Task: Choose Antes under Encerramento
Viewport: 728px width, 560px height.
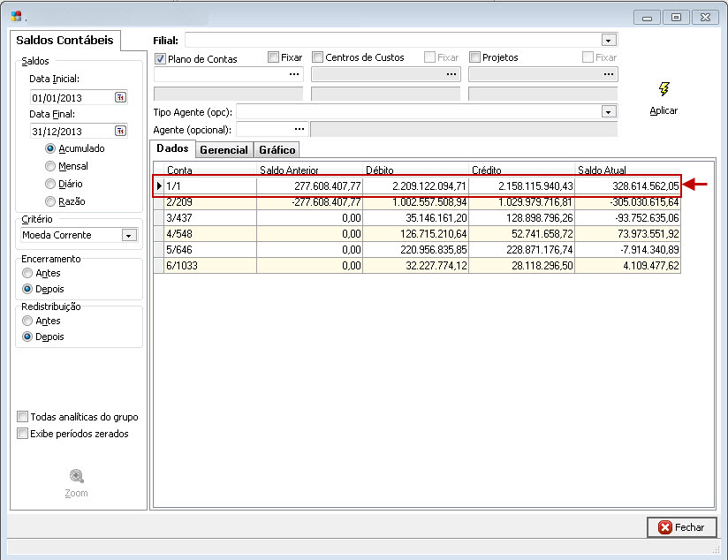Action: click(x=28, y=274)
